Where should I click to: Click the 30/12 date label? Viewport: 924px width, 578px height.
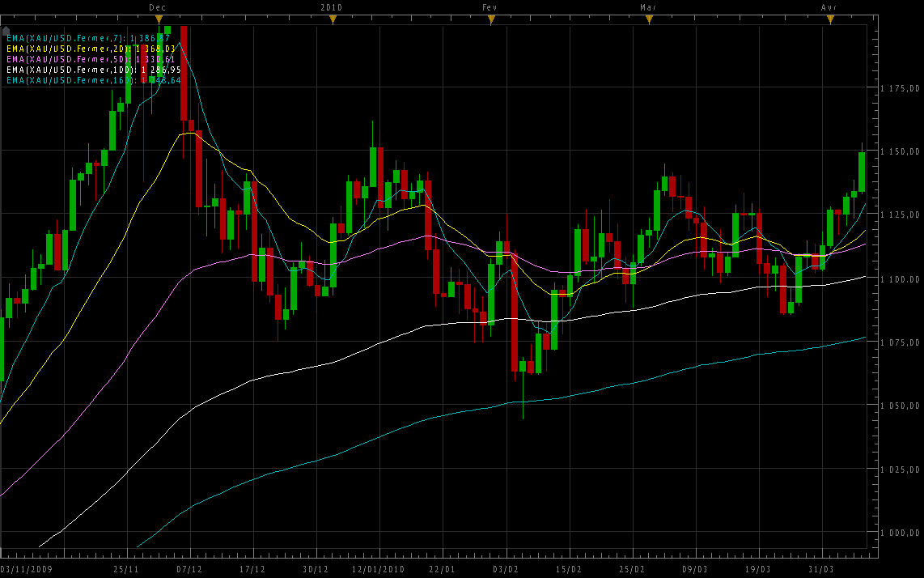click(x=316, y=569)
